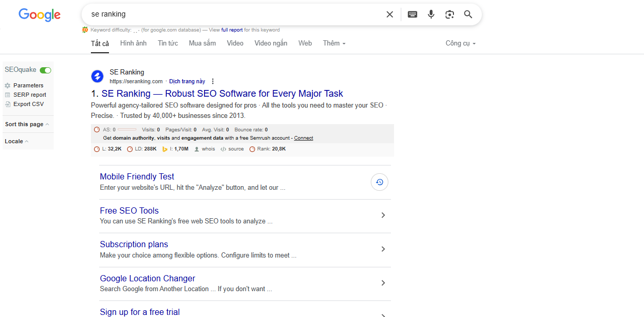Click the full report link
Viewport: 644px width, 317px height.
[232, 30]
